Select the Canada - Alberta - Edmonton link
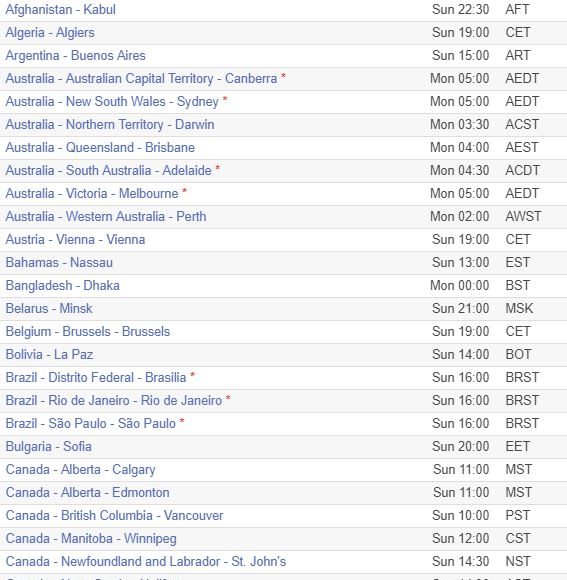This screenshot has width=567, height=580. [88, 492]
